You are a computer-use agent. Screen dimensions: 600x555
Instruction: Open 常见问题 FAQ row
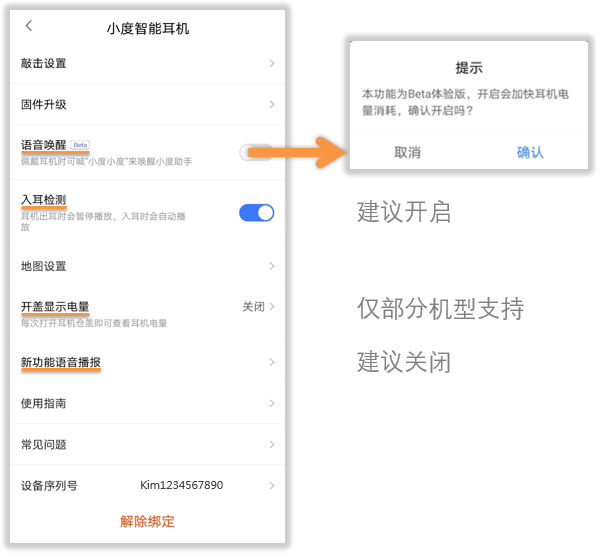pos(147,444)
